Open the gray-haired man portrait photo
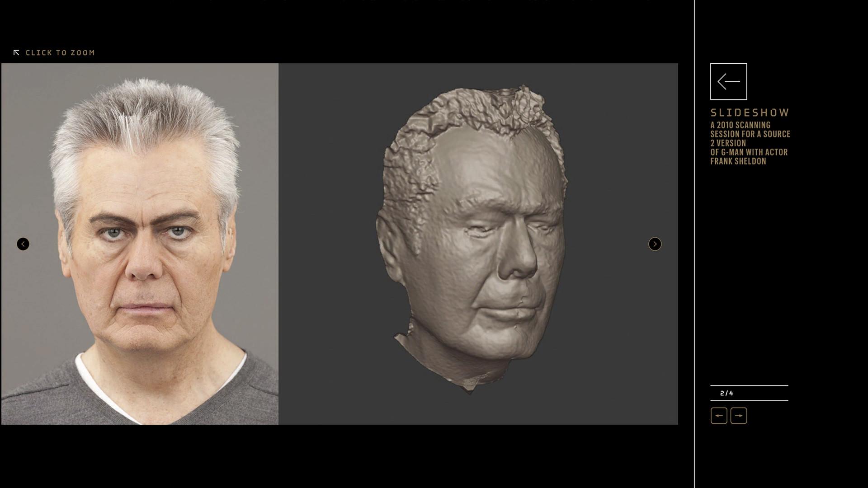The height and width of the screenshot is (488, 868). click(x=140, y=244)
